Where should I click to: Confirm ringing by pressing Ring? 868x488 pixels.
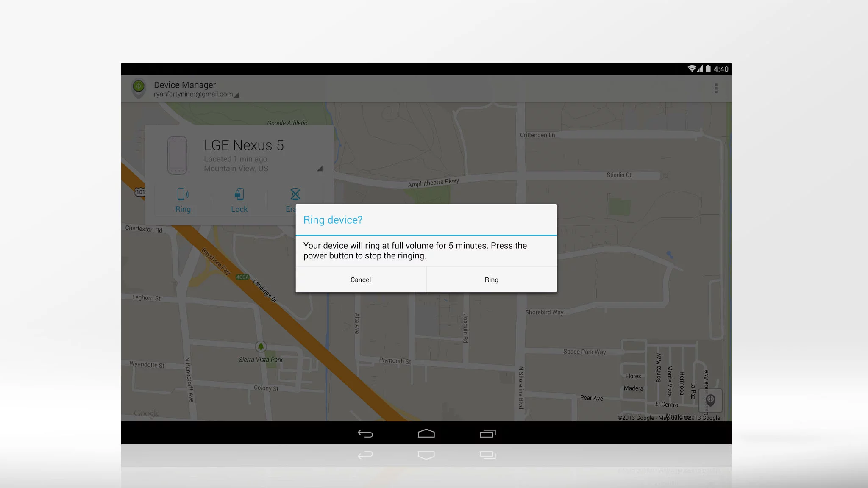tap(491, 280)
